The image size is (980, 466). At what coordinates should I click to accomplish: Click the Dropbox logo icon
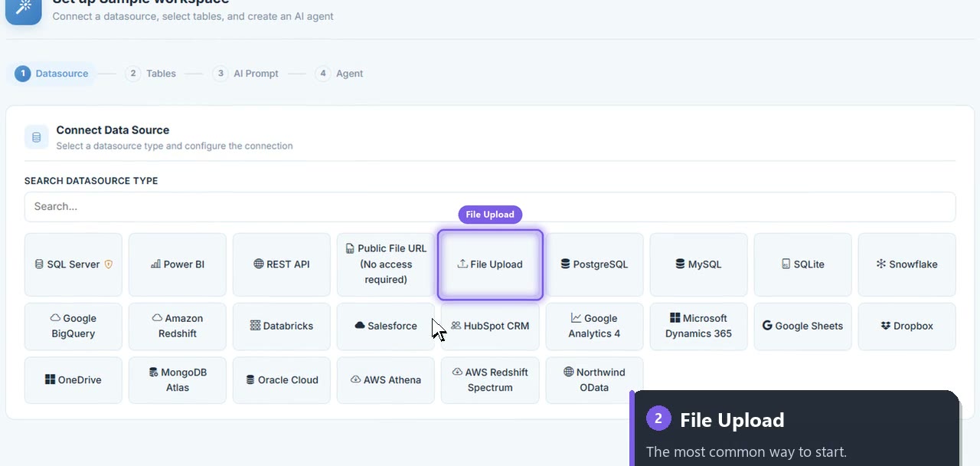point(886,326)
